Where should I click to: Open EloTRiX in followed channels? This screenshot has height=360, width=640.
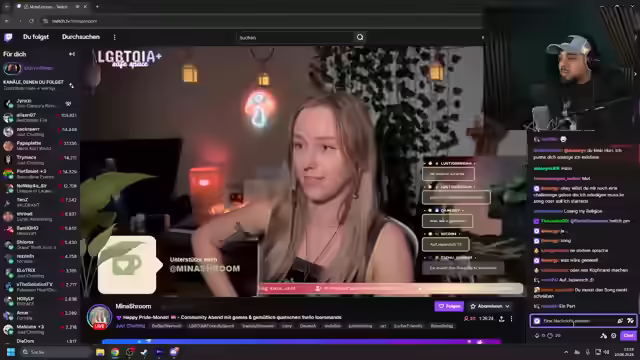coord(40,273)
